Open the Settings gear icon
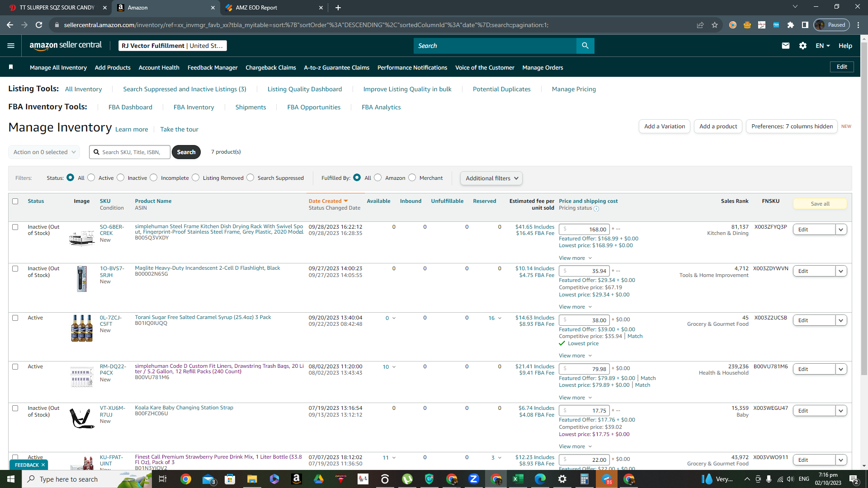 pyautogui.click(x=803, y=46)
